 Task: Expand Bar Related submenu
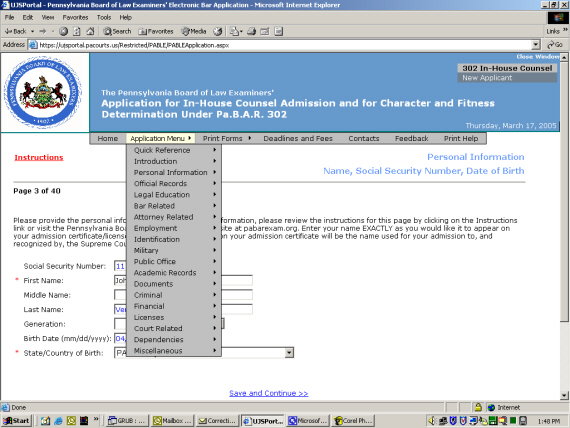point(174,206)
